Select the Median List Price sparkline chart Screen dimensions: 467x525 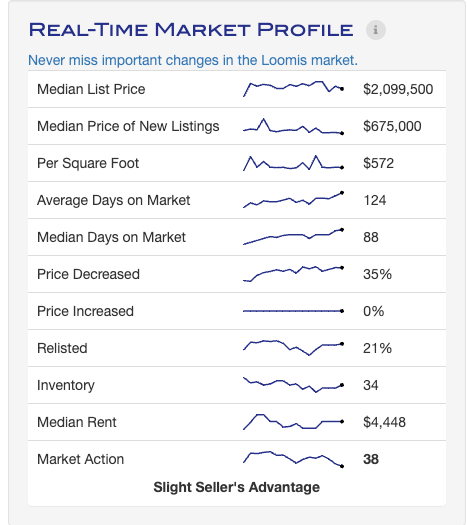pyautogui.click(x=293, y=89)
